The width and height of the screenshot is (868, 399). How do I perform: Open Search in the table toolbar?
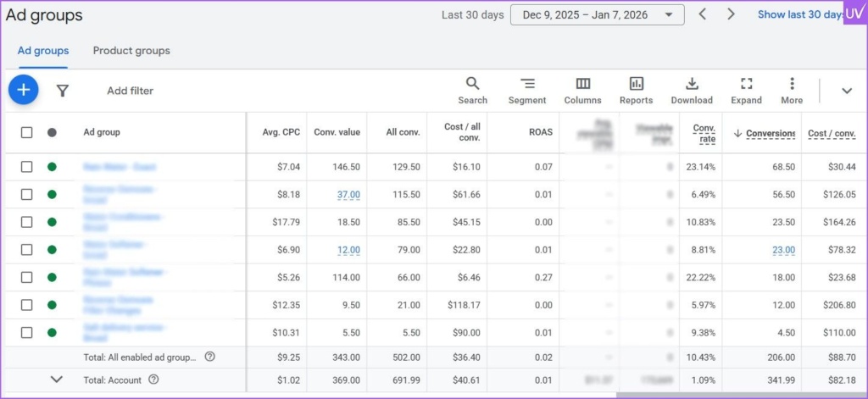coord(472,90)
